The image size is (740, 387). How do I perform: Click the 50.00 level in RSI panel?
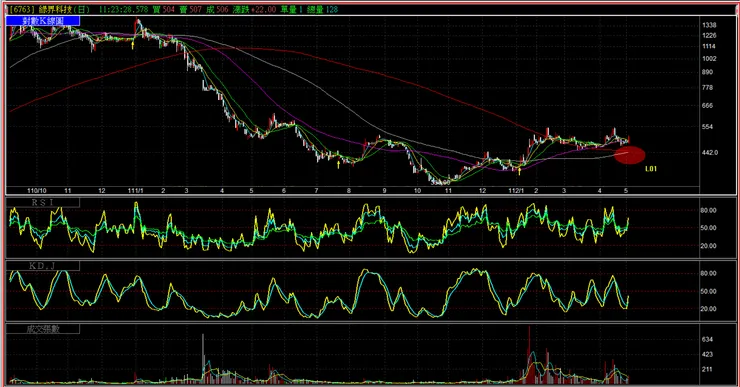click(x=709, y=228)
